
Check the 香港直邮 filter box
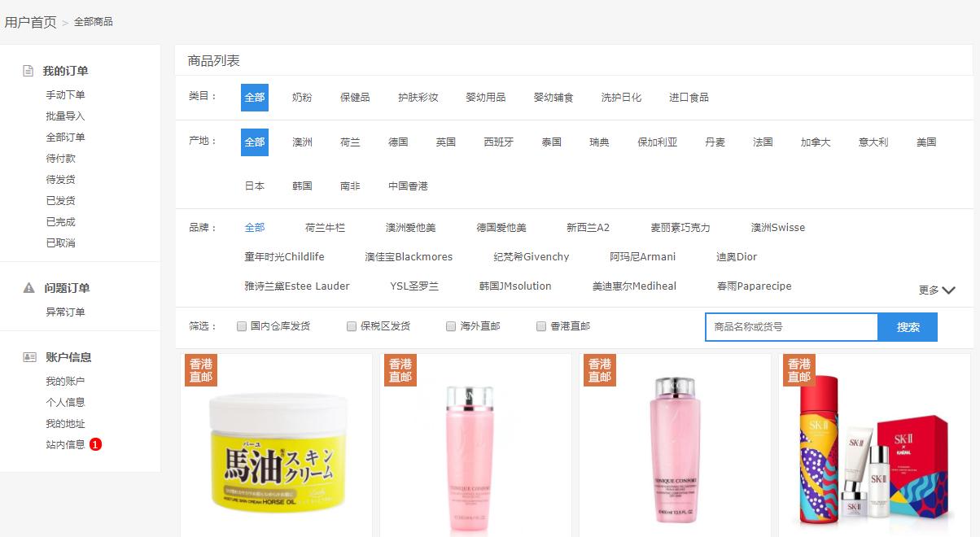[541, 325]
